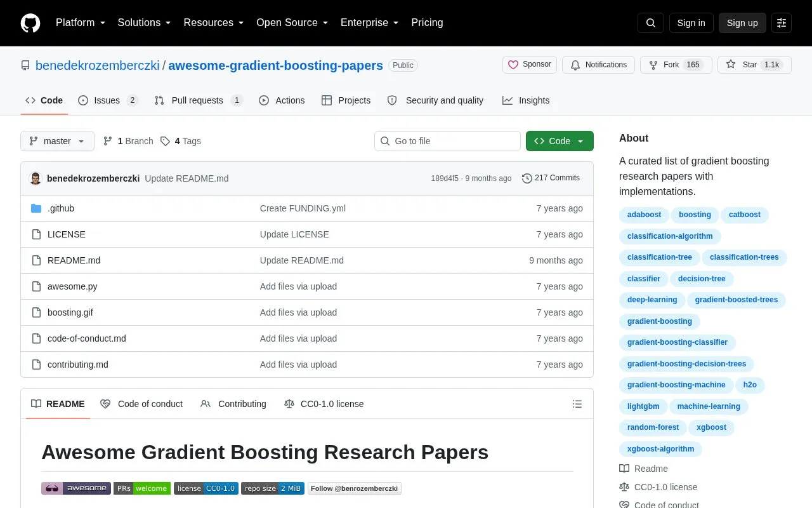The image size is (812, 508).
Task: Click the awesome badge with sunglasses
Action: 76,488
